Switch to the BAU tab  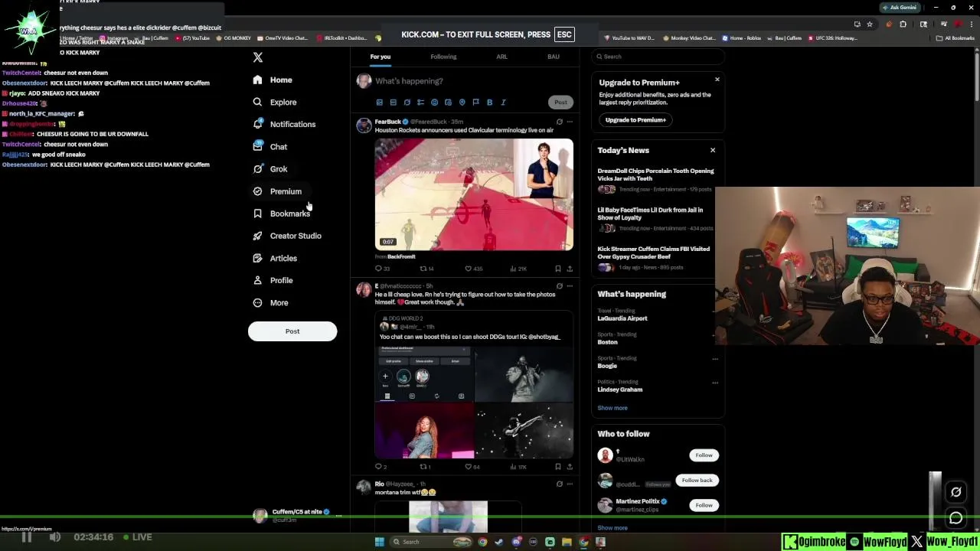[554, 57]
